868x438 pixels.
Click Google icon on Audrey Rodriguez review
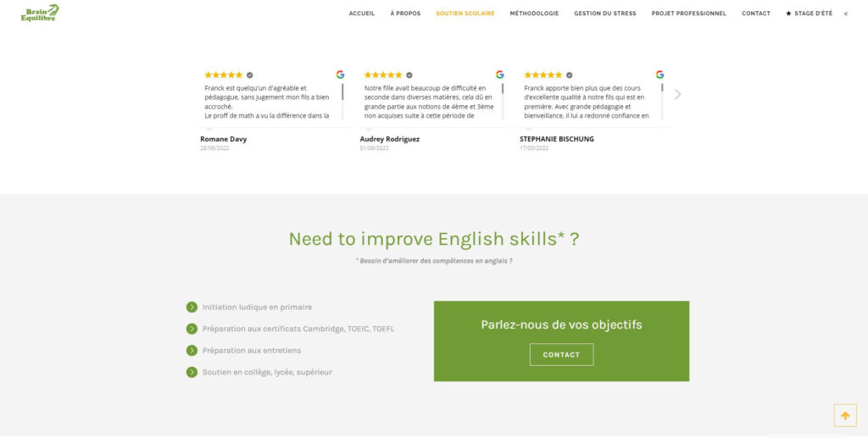click(500, 75)
